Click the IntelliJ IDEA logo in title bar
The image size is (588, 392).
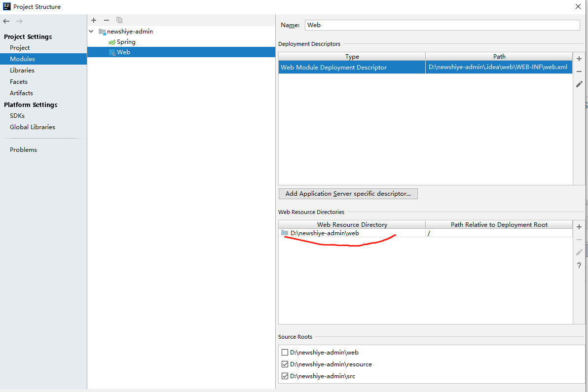7,6
